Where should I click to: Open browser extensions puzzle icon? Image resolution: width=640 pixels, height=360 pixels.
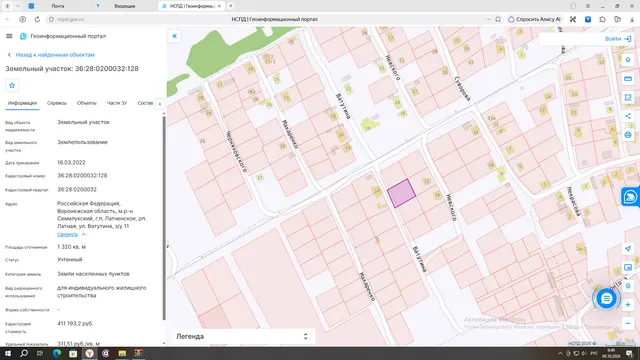pos(602,19)
